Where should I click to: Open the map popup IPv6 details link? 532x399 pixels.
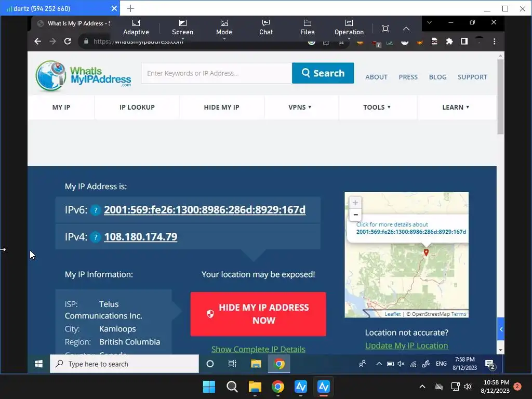tap(411, 232)
